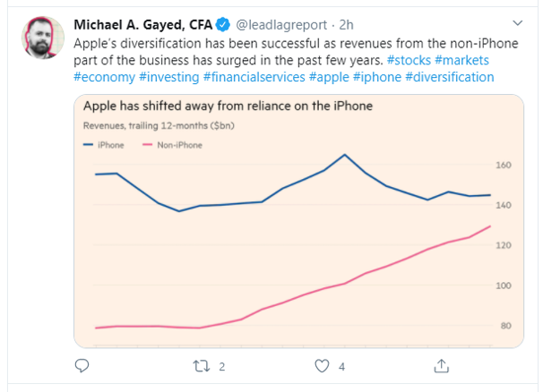Expand the tweet options chevron
Screen dimensions: 543x392
coord(517,21)
